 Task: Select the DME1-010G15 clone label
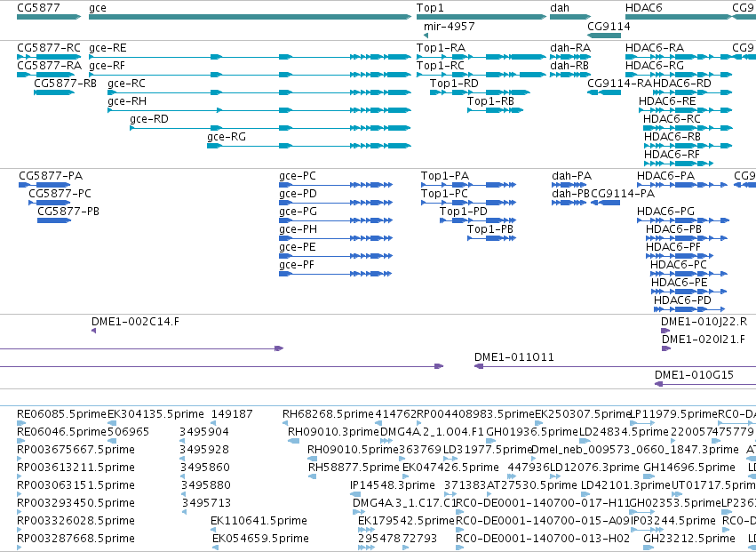coord(695,375)
